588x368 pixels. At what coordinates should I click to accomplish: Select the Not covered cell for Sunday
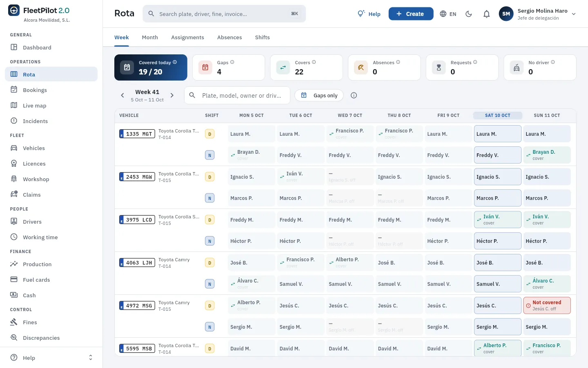547,305
